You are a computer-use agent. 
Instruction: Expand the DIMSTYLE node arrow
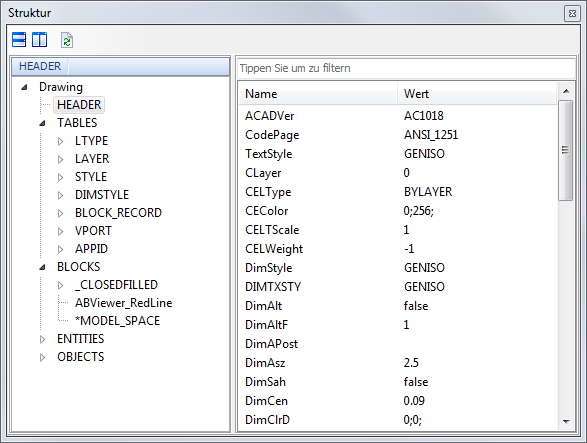tap(61, 195)
